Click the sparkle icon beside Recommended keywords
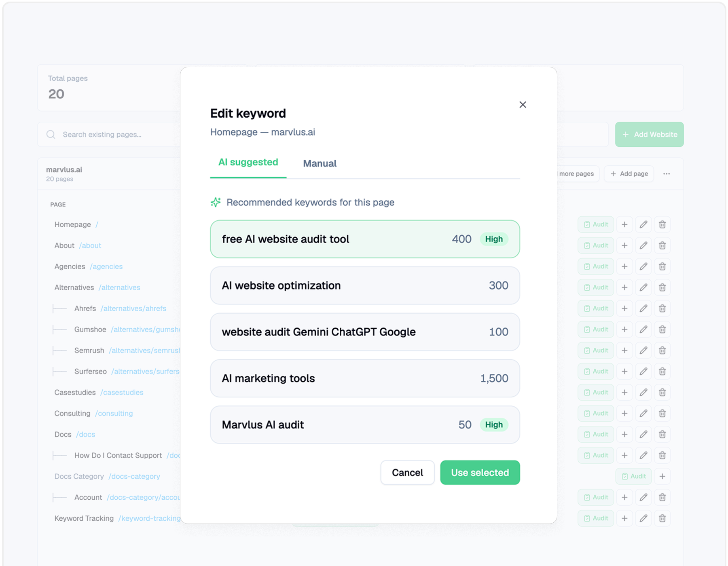The image size is (728, 566). coord(216,202)
